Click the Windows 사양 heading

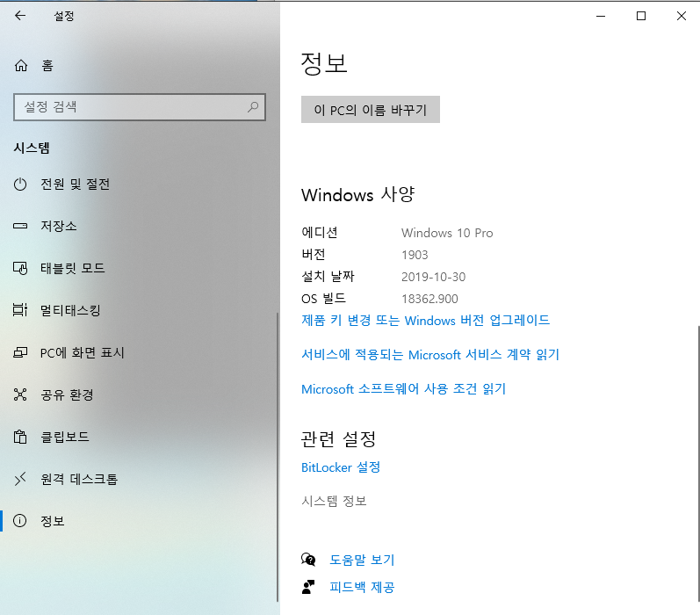click(x=358, y=195)
